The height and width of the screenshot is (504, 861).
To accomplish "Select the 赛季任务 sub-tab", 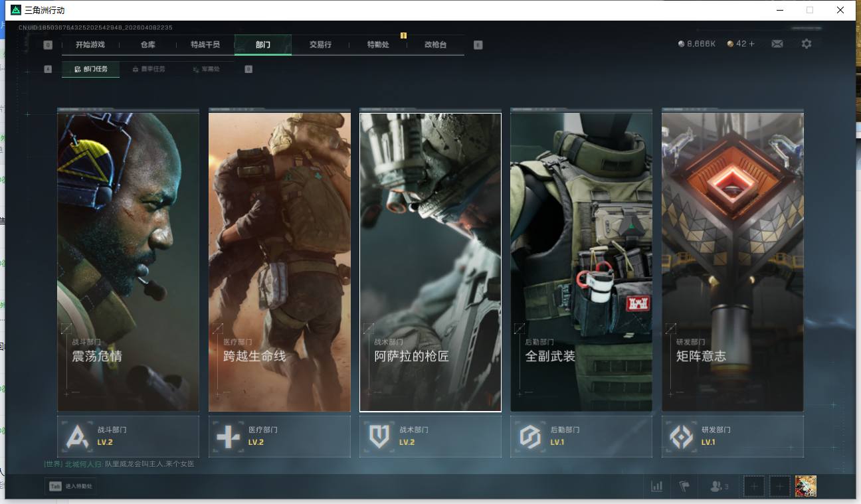I will tap(149, 69).
